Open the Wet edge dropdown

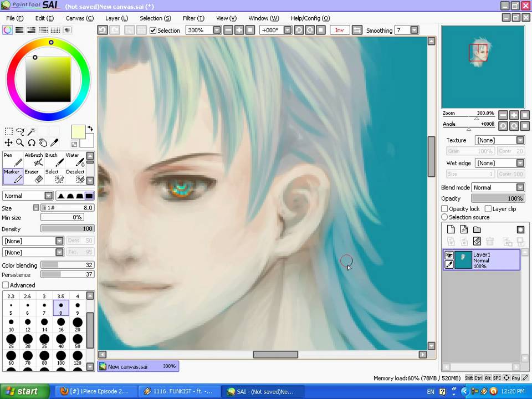[520, 163]
